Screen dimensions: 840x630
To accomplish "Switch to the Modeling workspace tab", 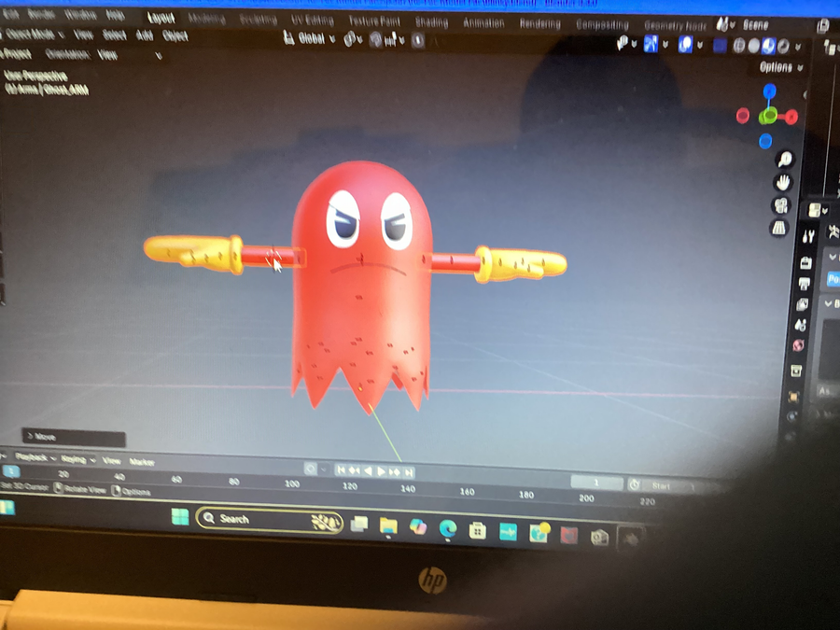I will pos(207,19).
